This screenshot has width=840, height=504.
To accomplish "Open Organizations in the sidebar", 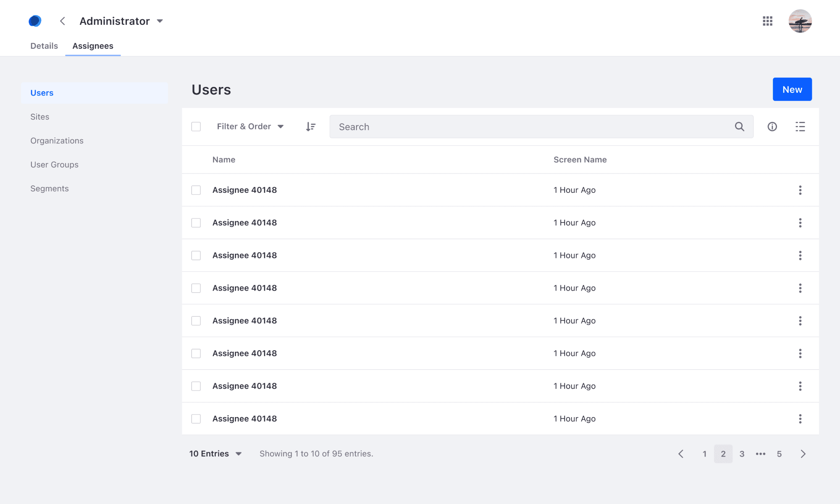I will (x=57, y=140).
